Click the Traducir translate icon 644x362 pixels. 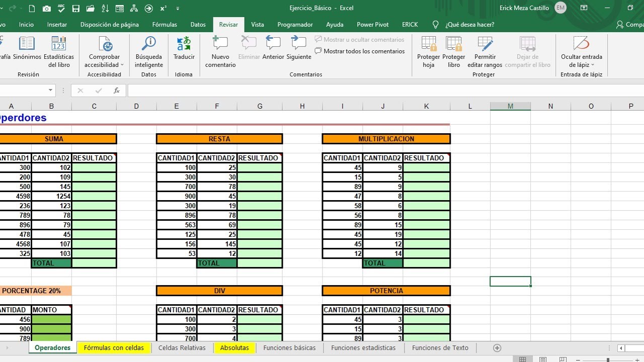click(184, 48)
